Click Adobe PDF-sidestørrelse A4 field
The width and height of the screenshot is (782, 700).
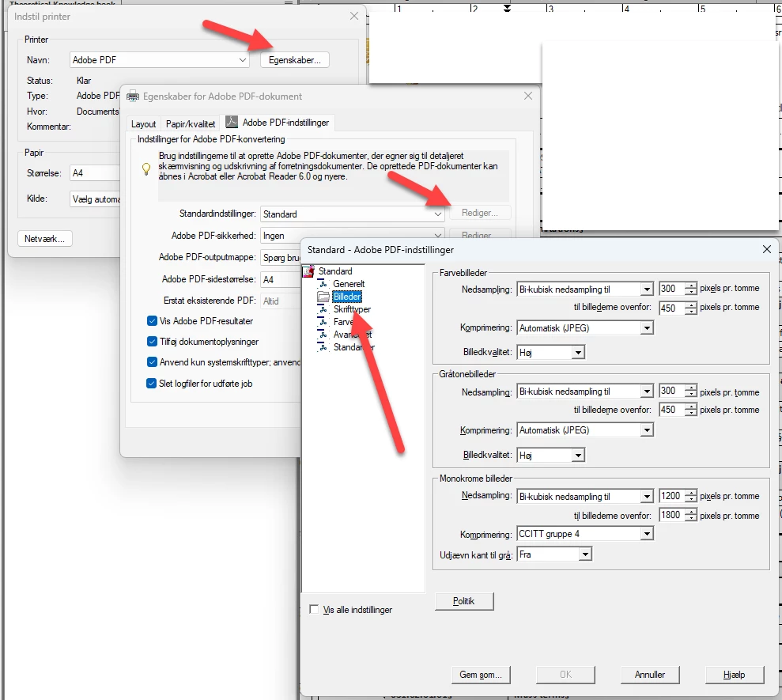tap(281, 279)
